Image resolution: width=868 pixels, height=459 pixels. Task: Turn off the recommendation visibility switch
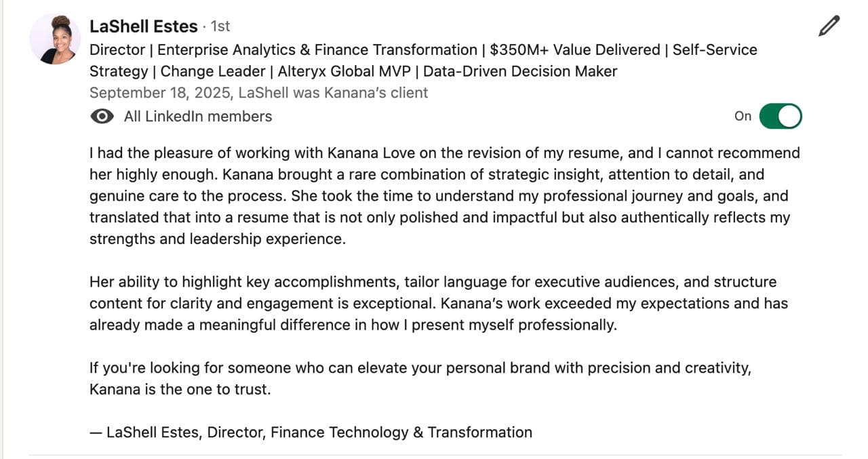click(x=780, y=116)
